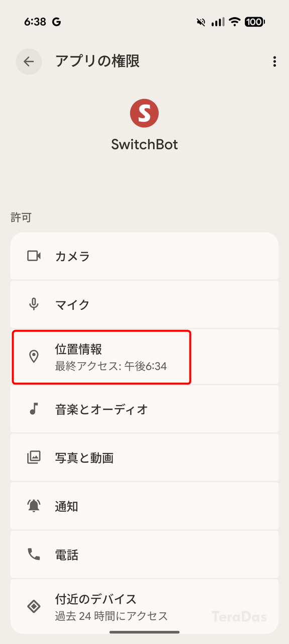Viewport: 289px width, 644px height.
Task: Tap the microphone icon
Action: [34, 304]
